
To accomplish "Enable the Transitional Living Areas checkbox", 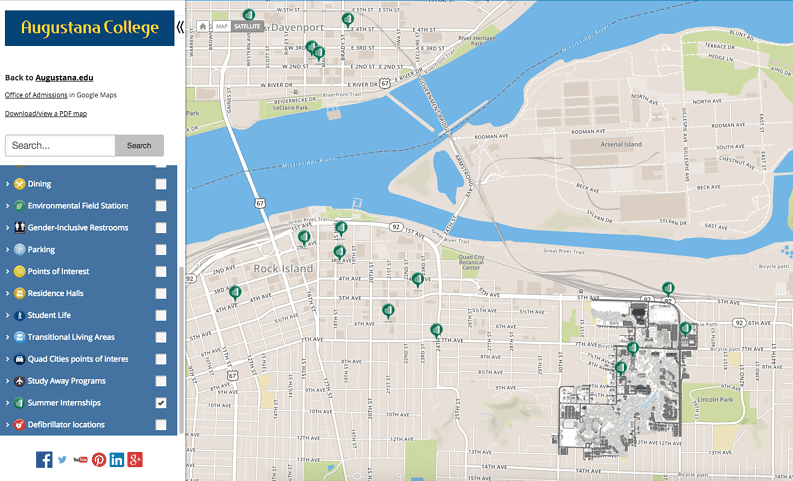I will [161, 337].
